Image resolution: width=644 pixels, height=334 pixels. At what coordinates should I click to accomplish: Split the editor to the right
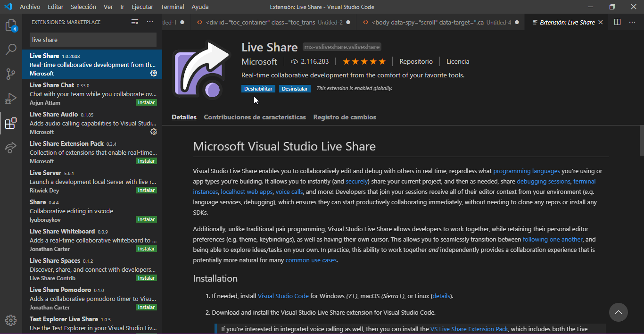617,22
